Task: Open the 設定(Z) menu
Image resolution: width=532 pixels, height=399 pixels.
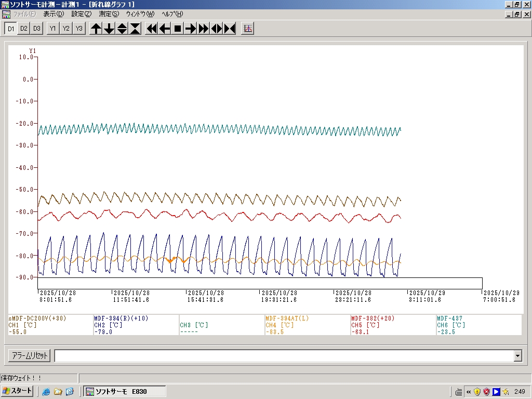Action: click(x=81, y=14)
